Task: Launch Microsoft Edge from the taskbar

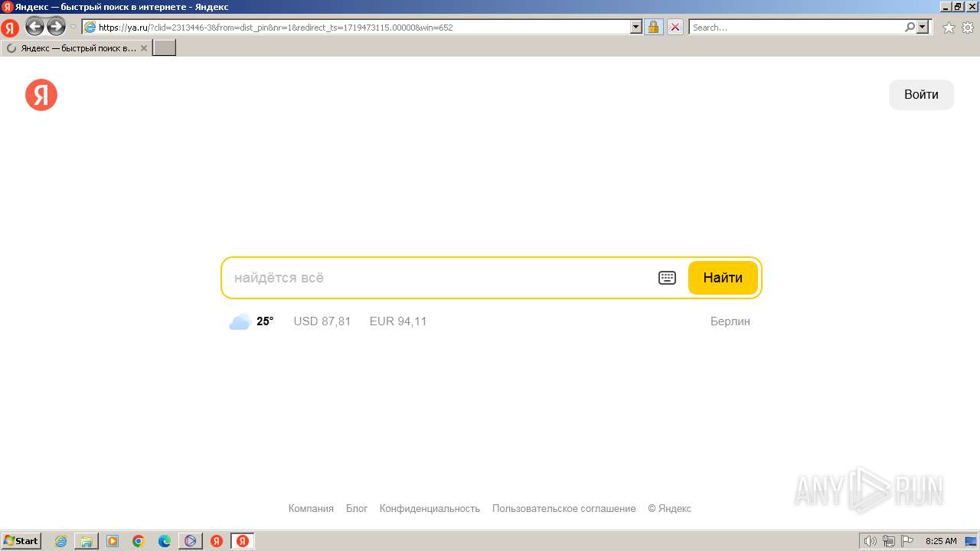Action: [x=165, y=541]
